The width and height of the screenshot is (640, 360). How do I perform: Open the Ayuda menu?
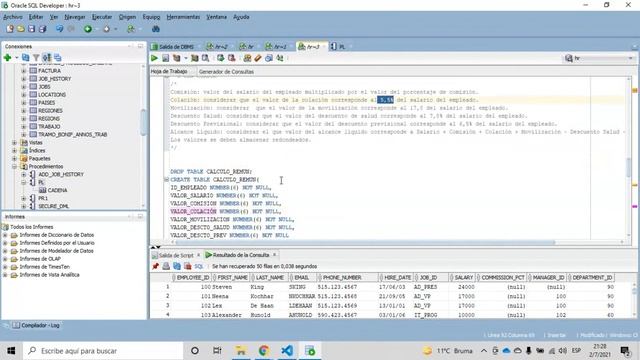[x=241, y=17]
